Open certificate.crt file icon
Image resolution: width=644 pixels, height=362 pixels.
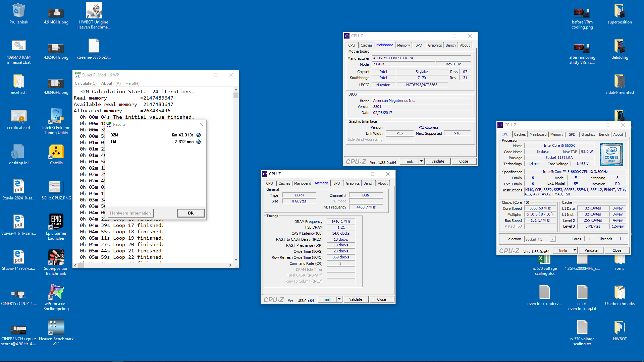click(x=19, y=116)
